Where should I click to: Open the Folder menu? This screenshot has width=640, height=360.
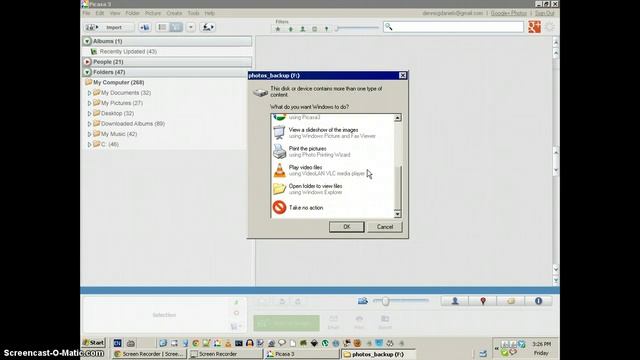coord(133,13)
